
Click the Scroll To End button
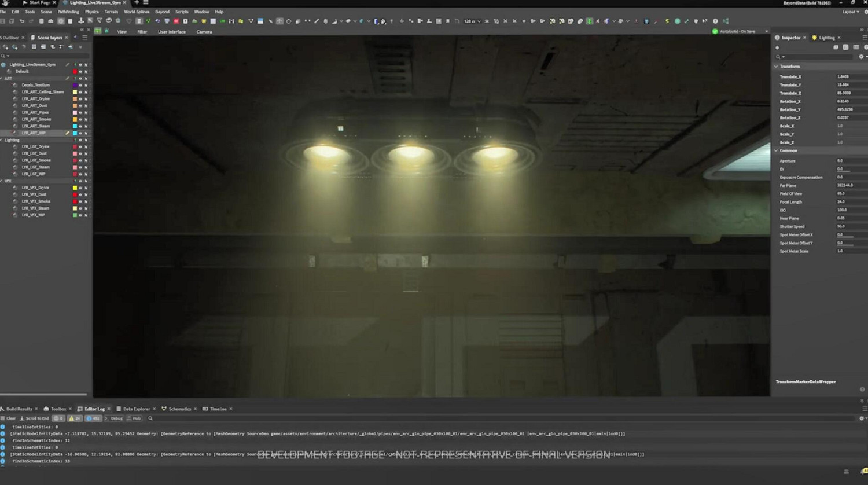35,418
